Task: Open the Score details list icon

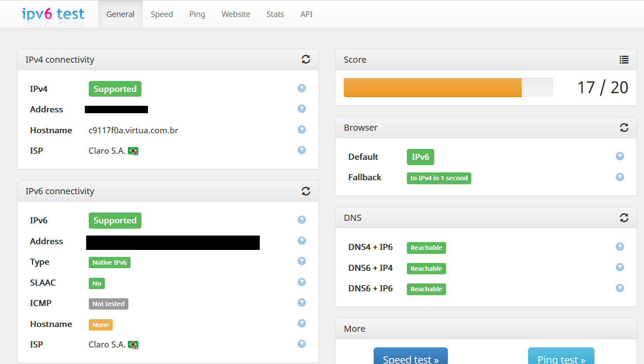Action: point(624,60)
